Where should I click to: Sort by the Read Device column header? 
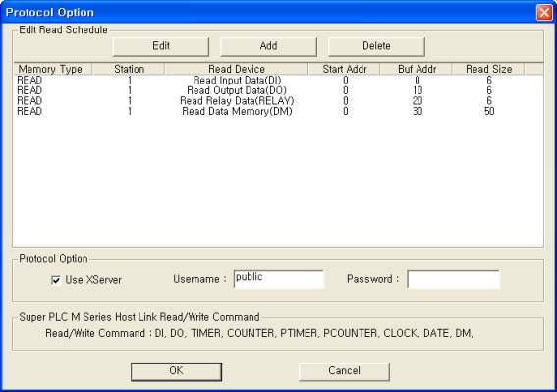coord(237,69)
